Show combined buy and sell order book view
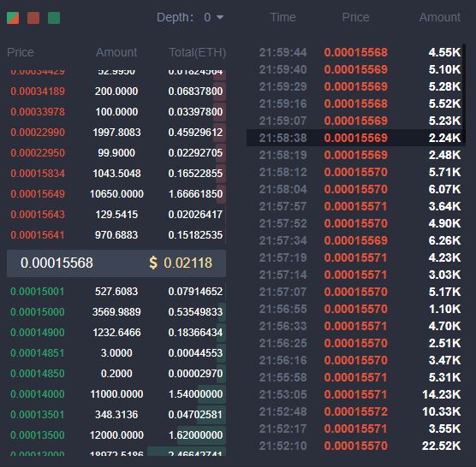The image size is (476, 467). tap(13, 18)
